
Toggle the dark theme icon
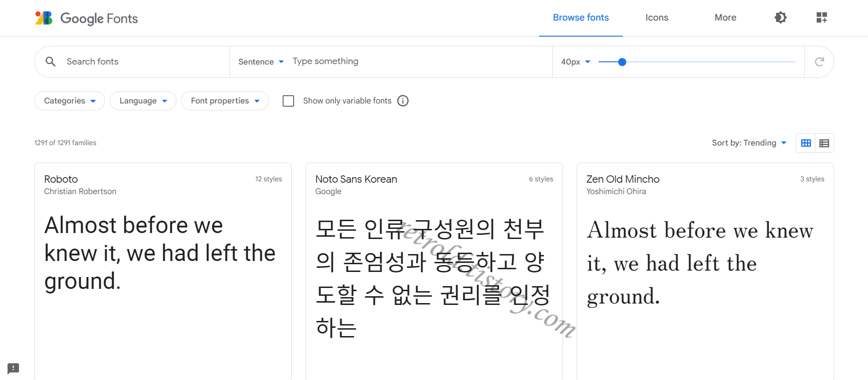point(780,17)
